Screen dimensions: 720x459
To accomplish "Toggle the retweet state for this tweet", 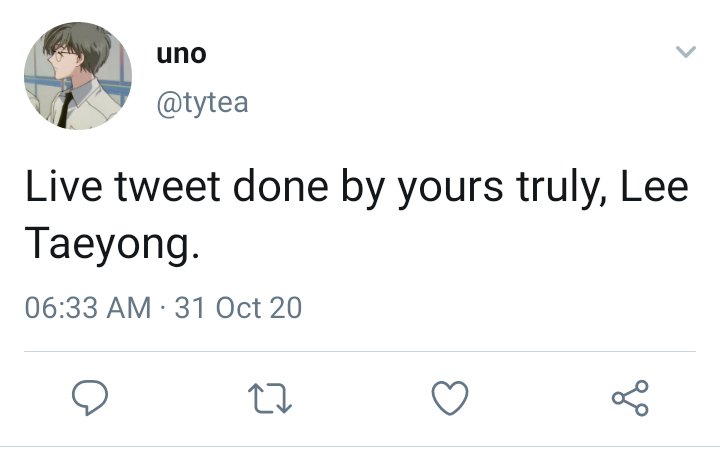I will click(x=270, y=398).
